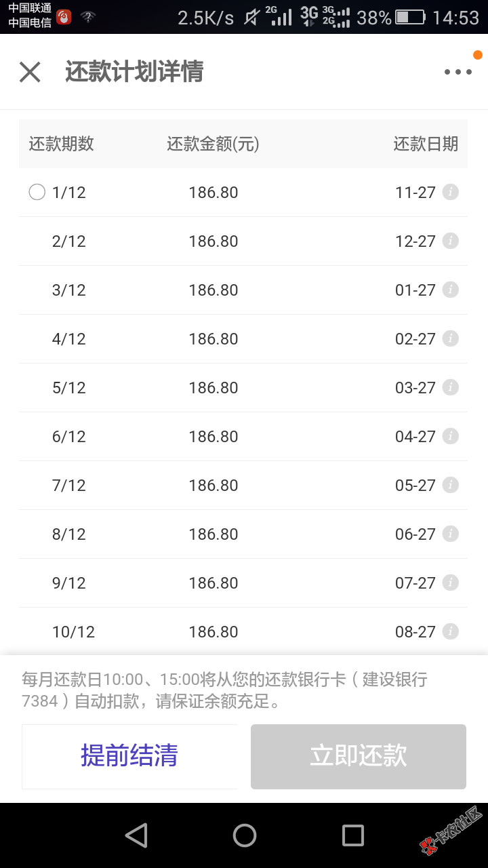Tap info icon next to 02-27
Screen dimensions: 488x868
click(x=450, y=338)
